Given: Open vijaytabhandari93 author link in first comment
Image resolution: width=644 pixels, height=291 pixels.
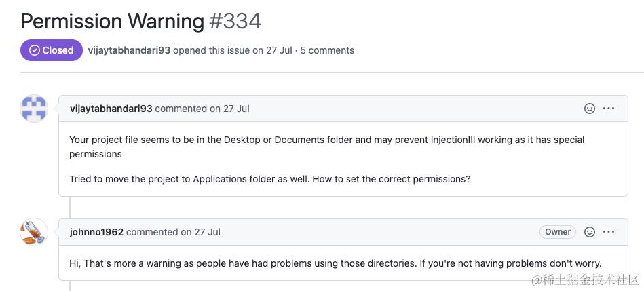Looking at the screenshot, I should 111,109.
